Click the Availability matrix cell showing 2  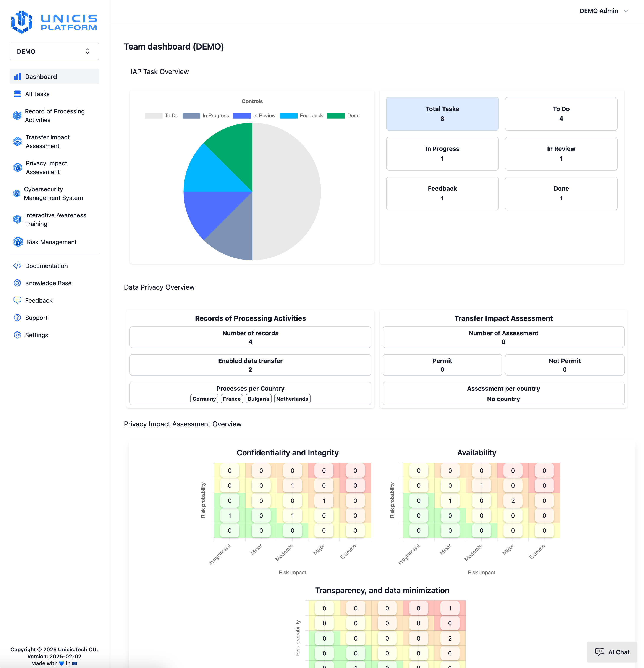pos(513,501)
